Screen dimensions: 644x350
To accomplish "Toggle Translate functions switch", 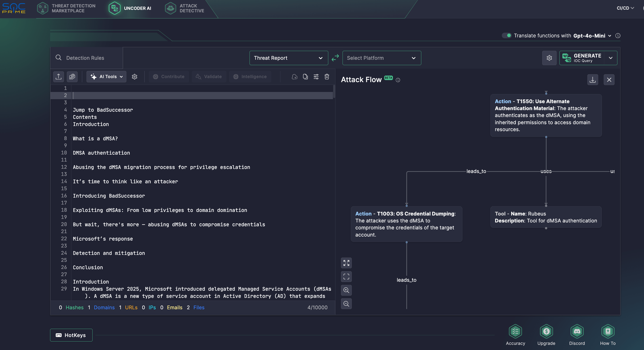I will (x=506, y=36).
